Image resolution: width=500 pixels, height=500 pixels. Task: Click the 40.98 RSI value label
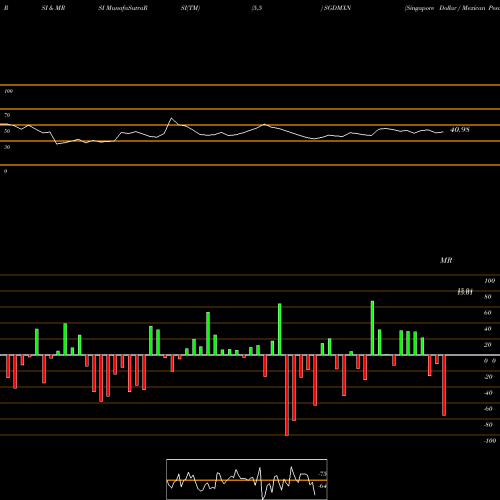coord(460,130)
